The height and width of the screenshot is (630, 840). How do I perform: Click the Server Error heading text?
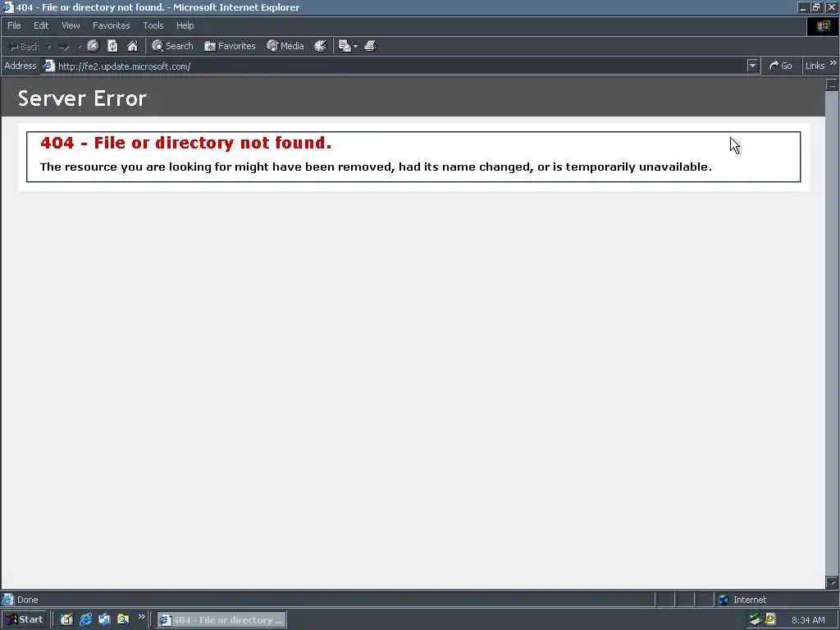click(x=82, y=98)
